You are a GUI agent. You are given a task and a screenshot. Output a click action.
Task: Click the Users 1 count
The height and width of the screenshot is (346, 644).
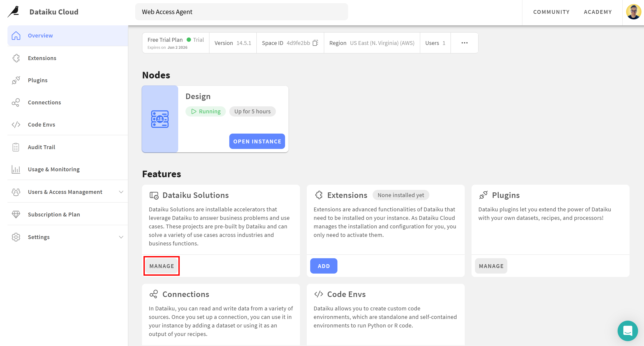pyautogui.click(x=444, y=43)
